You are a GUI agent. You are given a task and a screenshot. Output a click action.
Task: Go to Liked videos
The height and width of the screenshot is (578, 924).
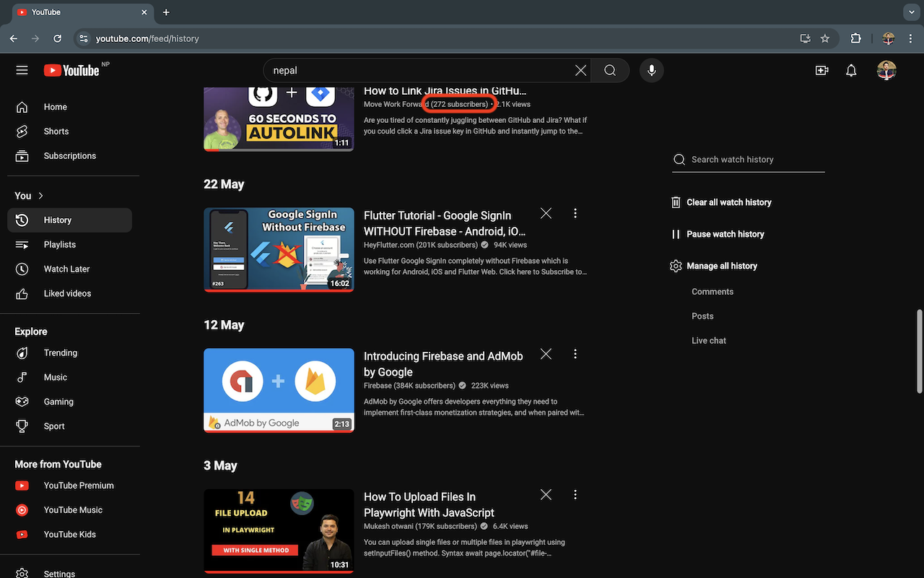pyautogui.click(x=67, y=293)
